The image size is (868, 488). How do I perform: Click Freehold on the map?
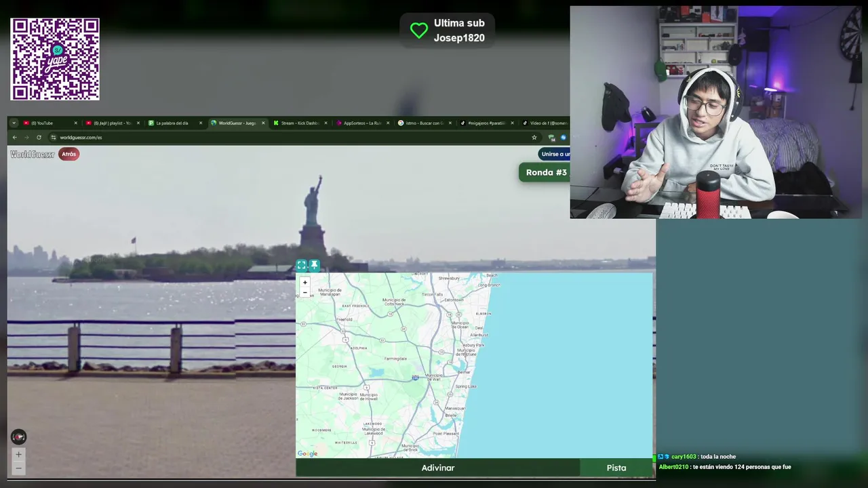coord(344,319)
